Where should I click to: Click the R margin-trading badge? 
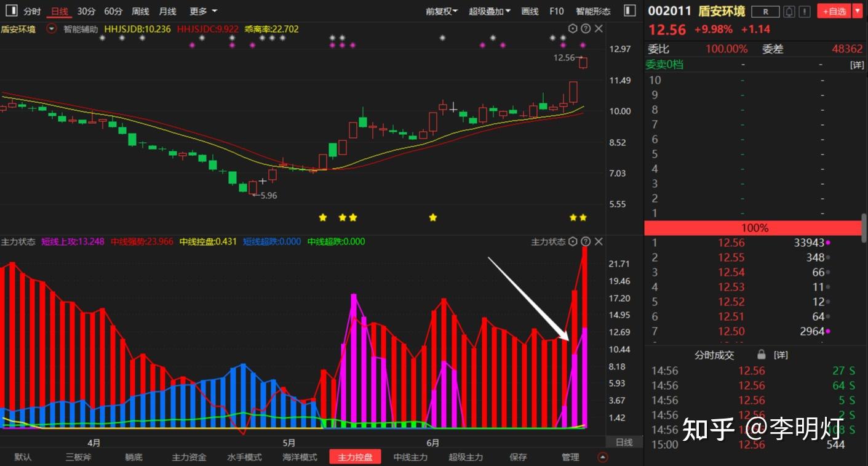765,12
